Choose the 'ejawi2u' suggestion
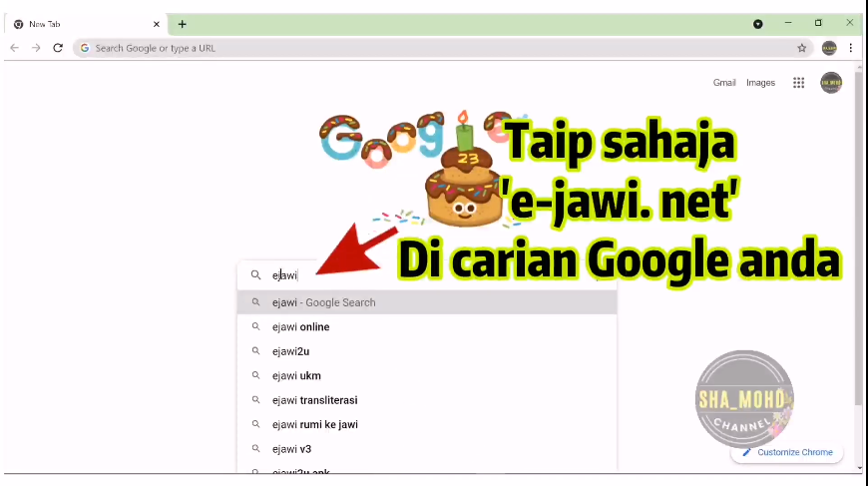 426,351
